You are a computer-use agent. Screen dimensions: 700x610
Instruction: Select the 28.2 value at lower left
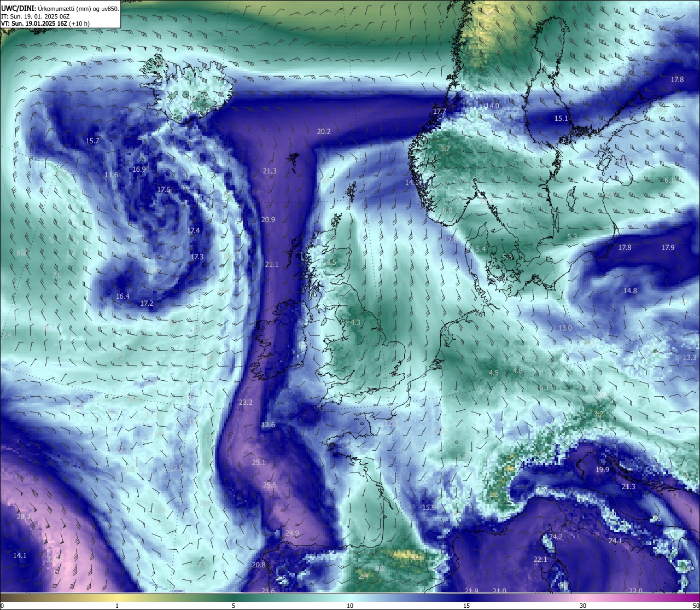point(24,516)
